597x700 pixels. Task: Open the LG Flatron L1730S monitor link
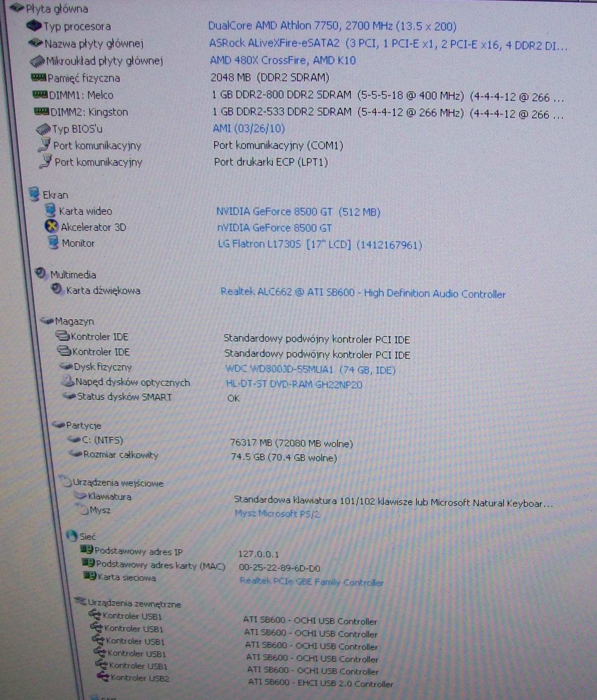pyautogui.click(x=320, y=244)
